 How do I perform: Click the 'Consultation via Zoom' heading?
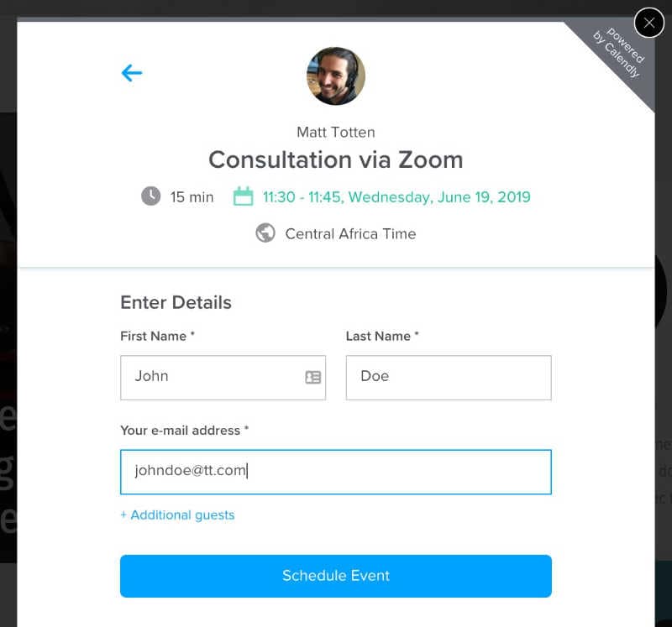[x=336, y=159]
